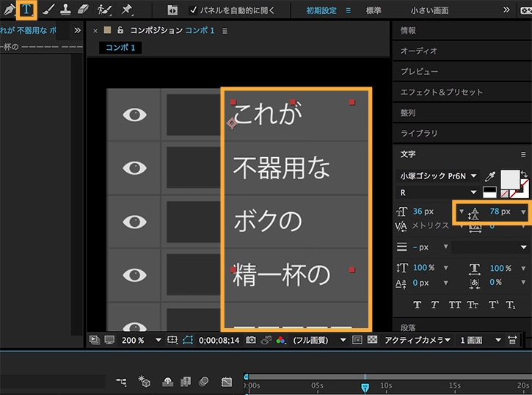This screenshot has height=395, width=532.
Task: Select the Roto Brush tool
Action: pos(104,10)
